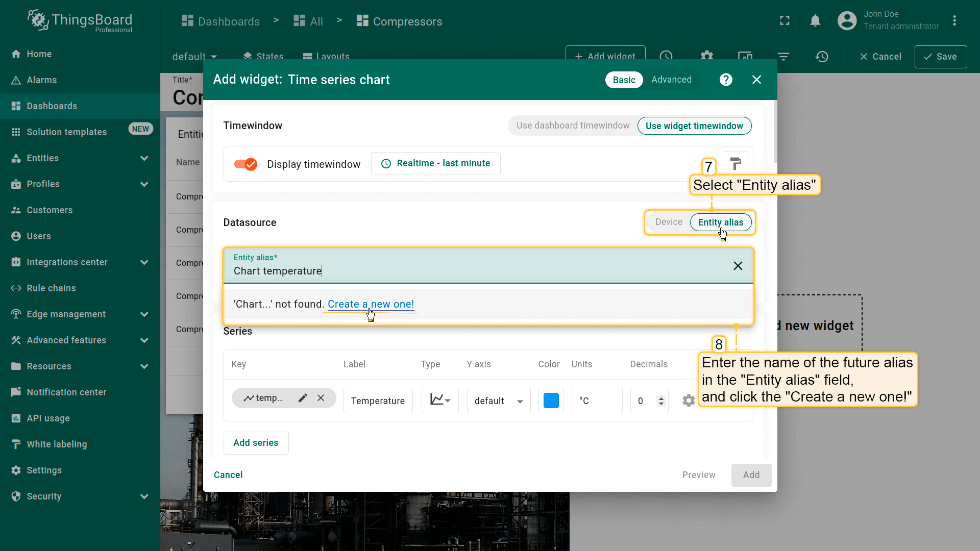Viewport: 980px width, 551px height.
Task: Click timewindow style paint roller icon
Action: (x=736, y=163)
